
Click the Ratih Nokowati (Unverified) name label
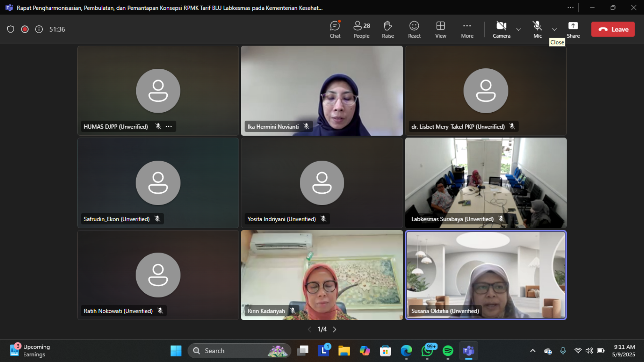tap(118, 311)
